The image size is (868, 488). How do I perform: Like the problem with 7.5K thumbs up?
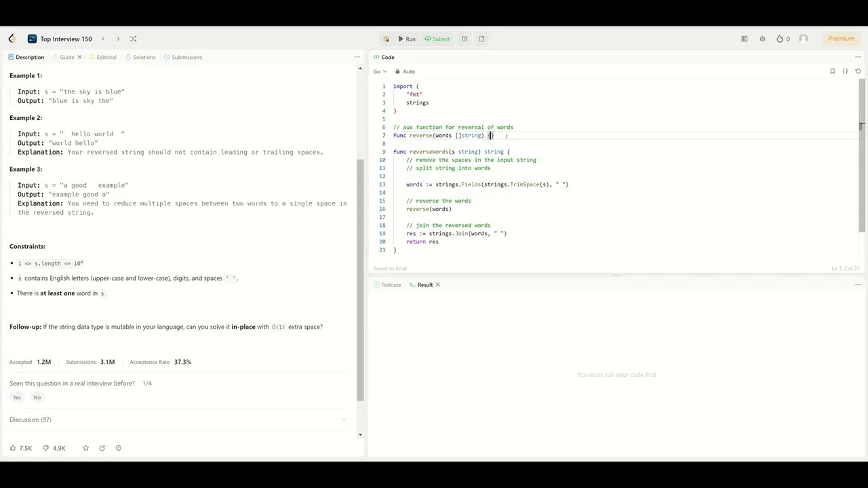pos(20,448)
